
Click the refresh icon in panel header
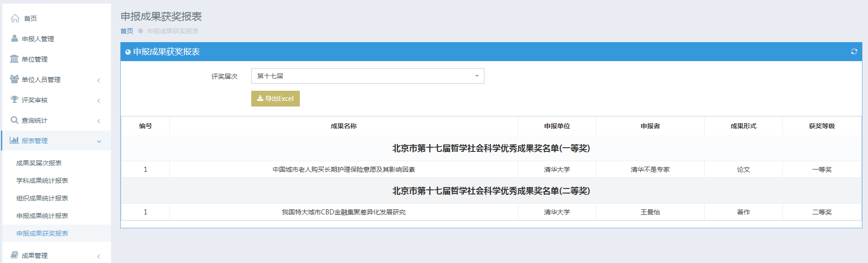tap(854, 52)
